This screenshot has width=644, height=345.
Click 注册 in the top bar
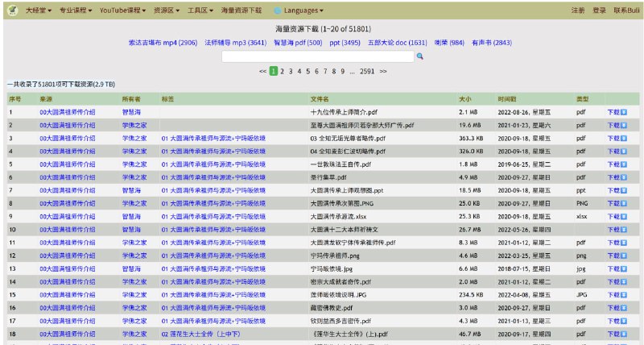[x=578, y=10]
